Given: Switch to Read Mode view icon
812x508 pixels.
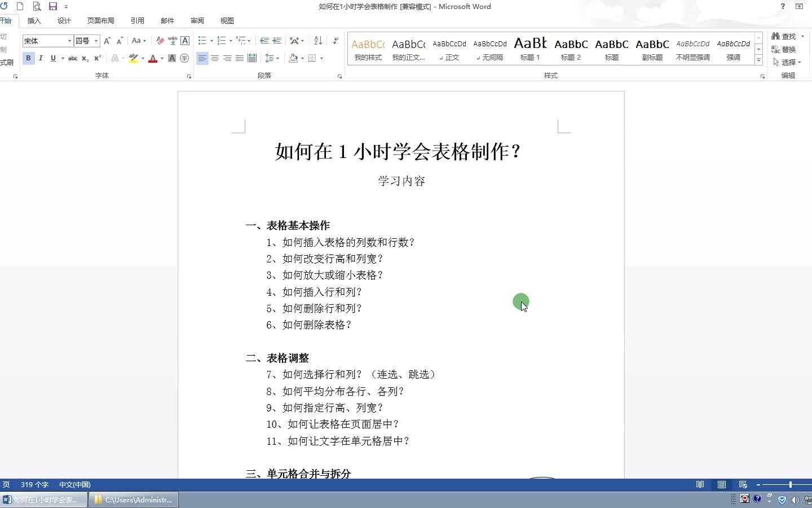Looking at the screenshot, I should pyautogui.click(x=700, y=484).
